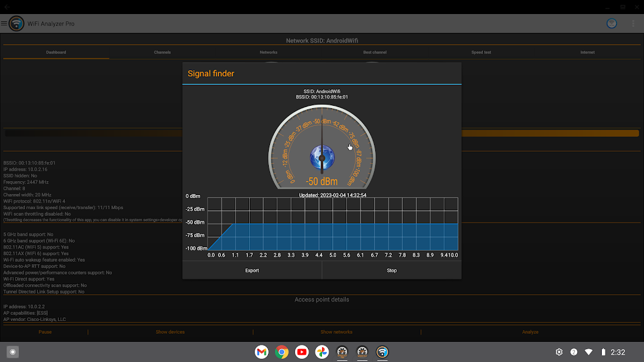Click the globe icon in the gauge center

321,158
